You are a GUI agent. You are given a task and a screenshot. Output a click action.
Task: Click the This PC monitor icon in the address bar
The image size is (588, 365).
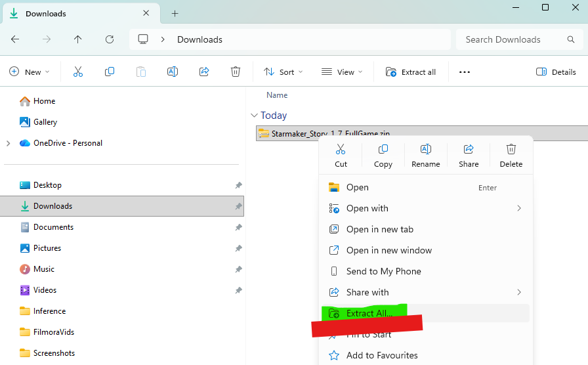(143, 39)
